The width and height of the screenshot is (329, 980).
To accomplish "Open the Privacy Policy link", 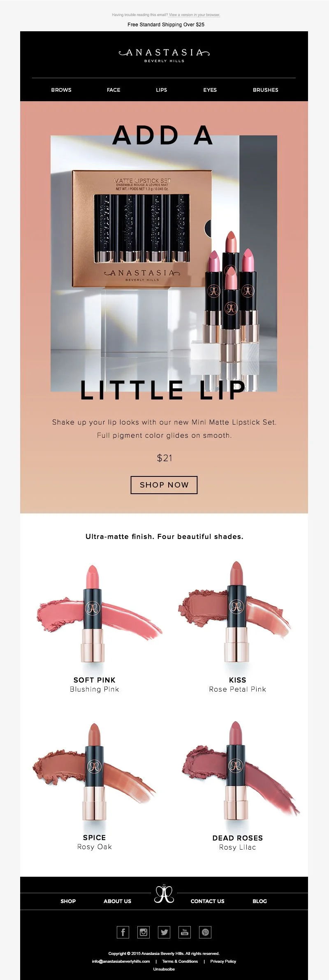I will pos(223,961).
